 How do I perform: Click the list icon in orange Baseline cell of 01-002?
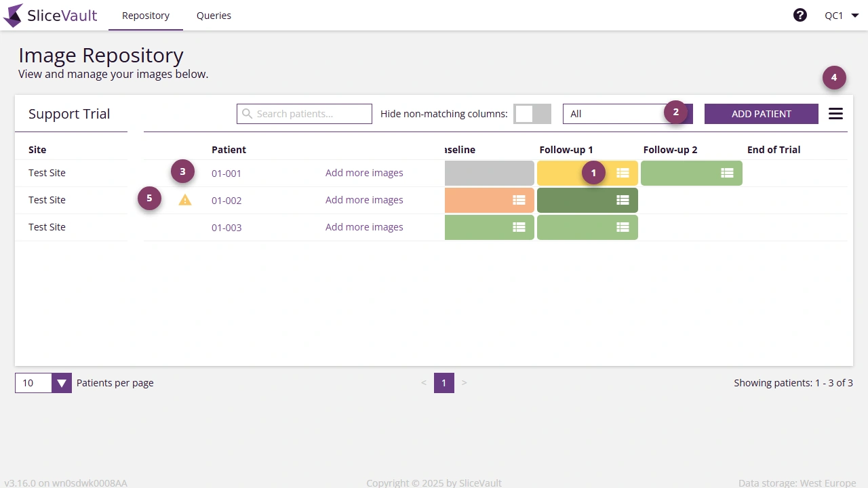click(x=519, y=200)
